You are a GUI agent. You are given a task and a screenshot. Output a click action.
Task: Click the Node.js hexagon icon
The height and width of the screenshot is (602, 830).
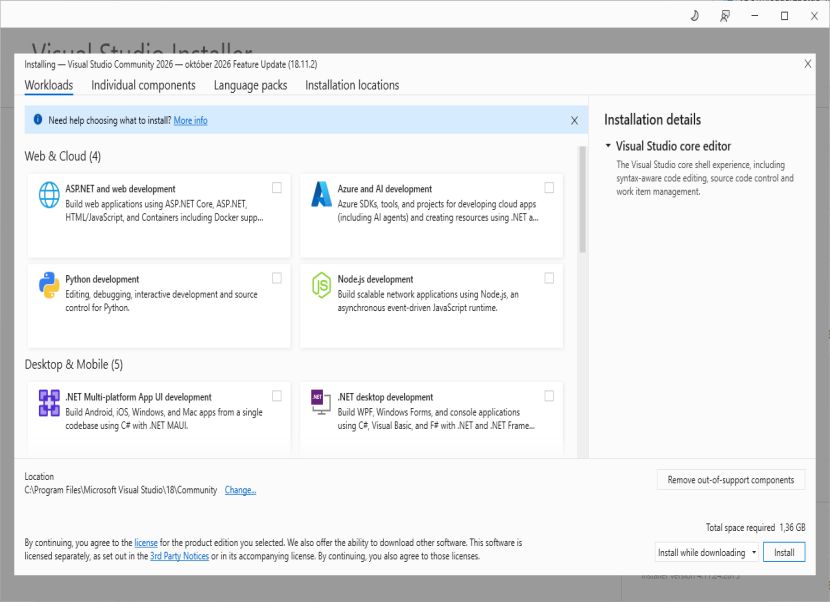click(x=321, y=285)
